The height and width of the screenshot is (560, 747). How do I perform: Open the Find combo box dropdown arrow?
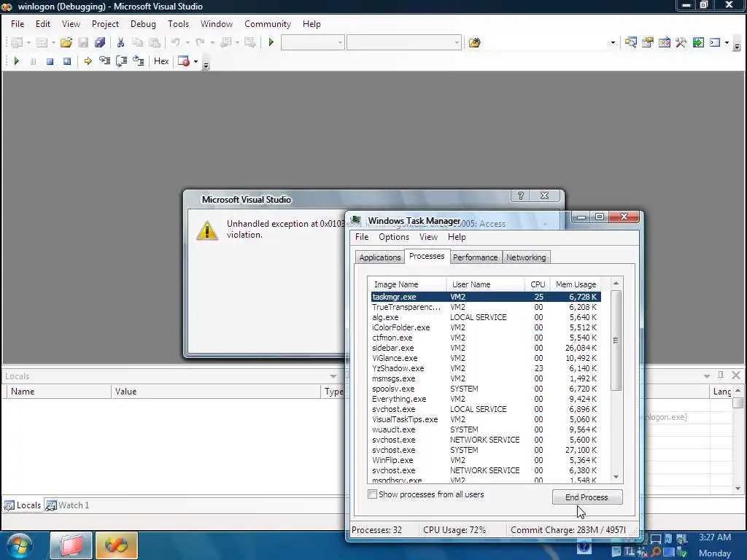click(x=613, y=43)
